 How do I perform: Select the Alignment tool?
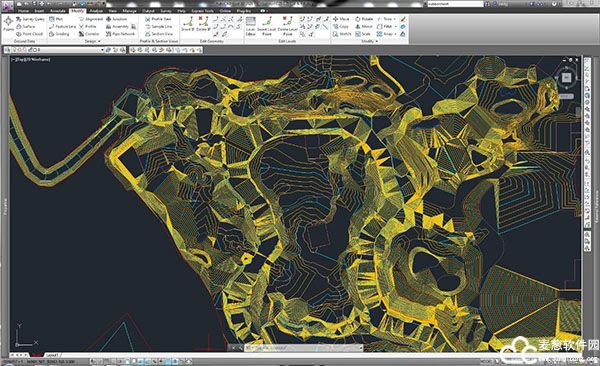91,19
